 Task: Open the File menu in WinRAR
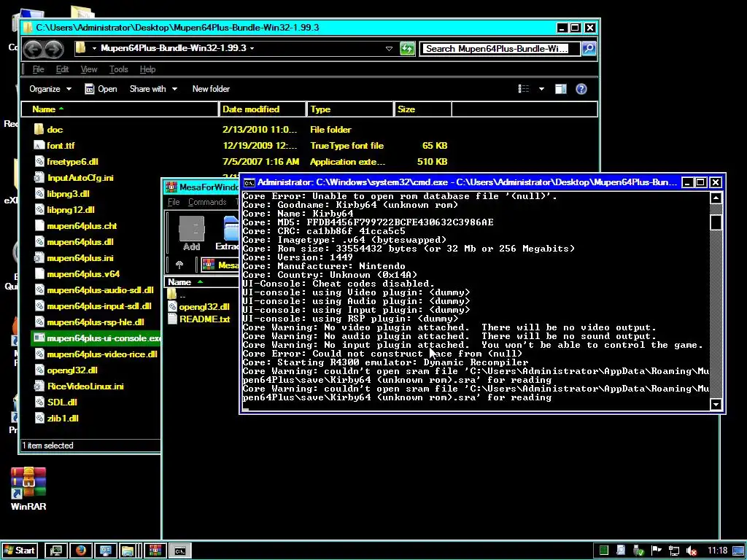174,202
